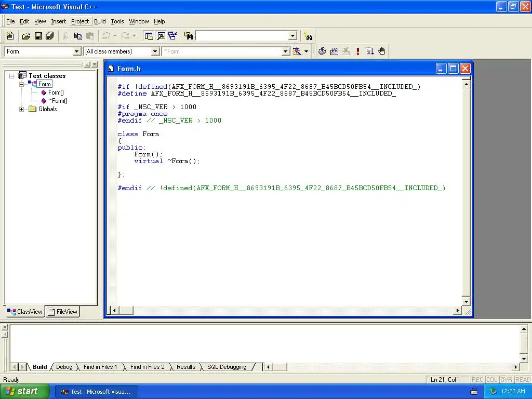This screenshot has width=532, height=399.
Task: Click the Find text input field
Action: point(242,36)
